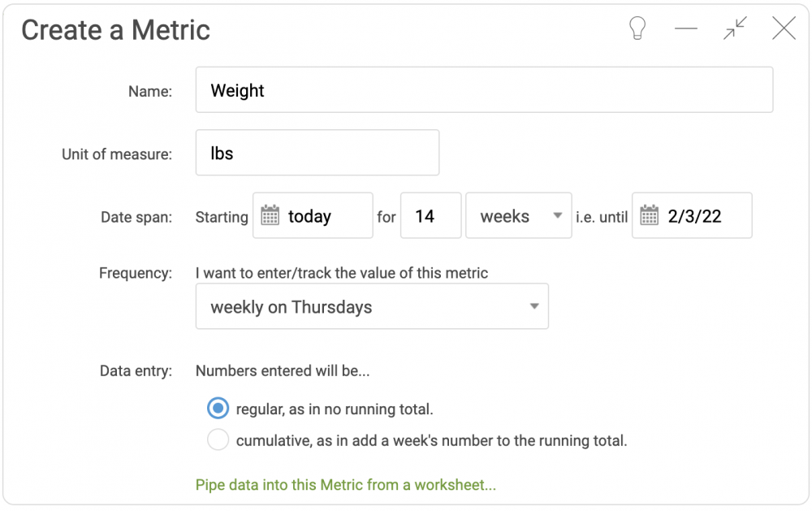Click the frequency dropdown arrow

coord(534,306)
